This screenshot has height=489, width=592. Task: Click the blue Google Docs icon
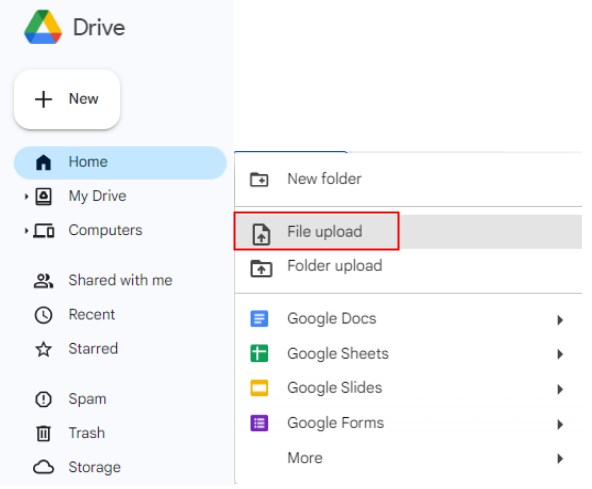point(259,319)
